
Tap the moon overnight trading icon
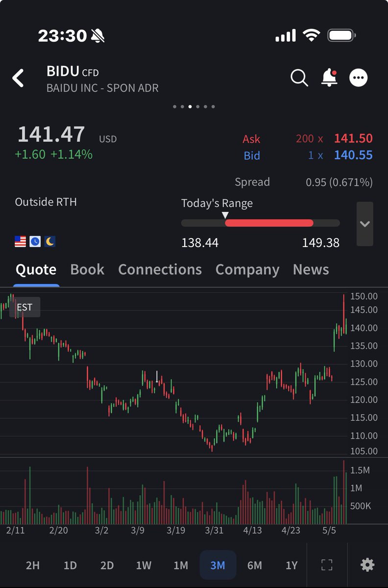pos(49,241)
